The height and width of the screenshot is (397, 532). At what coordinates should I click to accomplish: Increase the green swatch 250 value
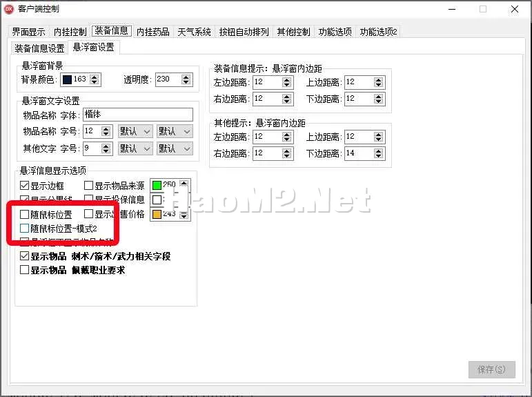pyautogui.click(x=184, y=183)
